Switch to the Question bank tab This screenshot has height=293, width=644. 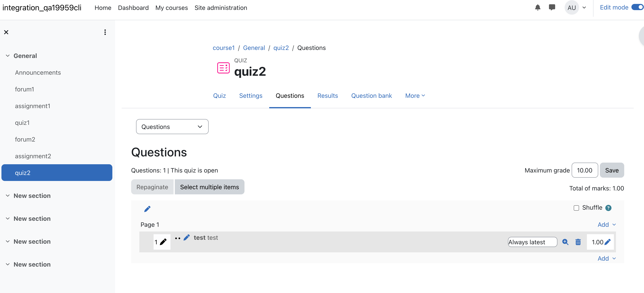[371, 96]
